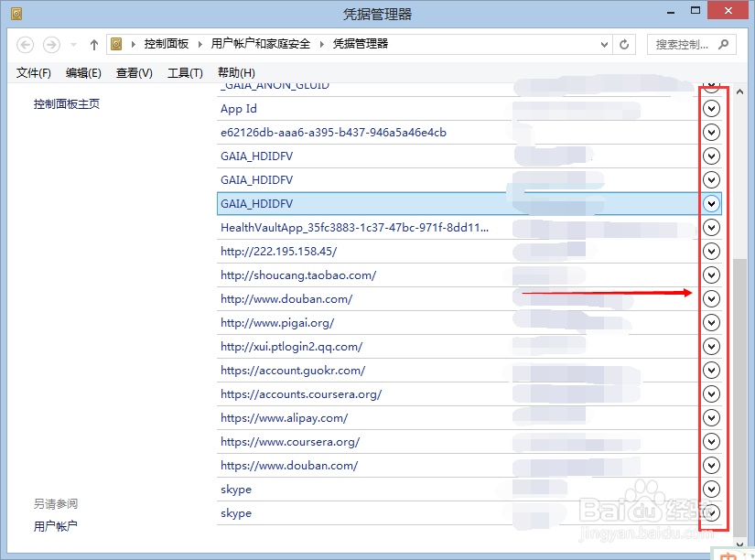Image resolution: width=755 pixels, height=560 pixels.
Task: Select https://www.douban.com/ entry
Action: pos(469,466)
